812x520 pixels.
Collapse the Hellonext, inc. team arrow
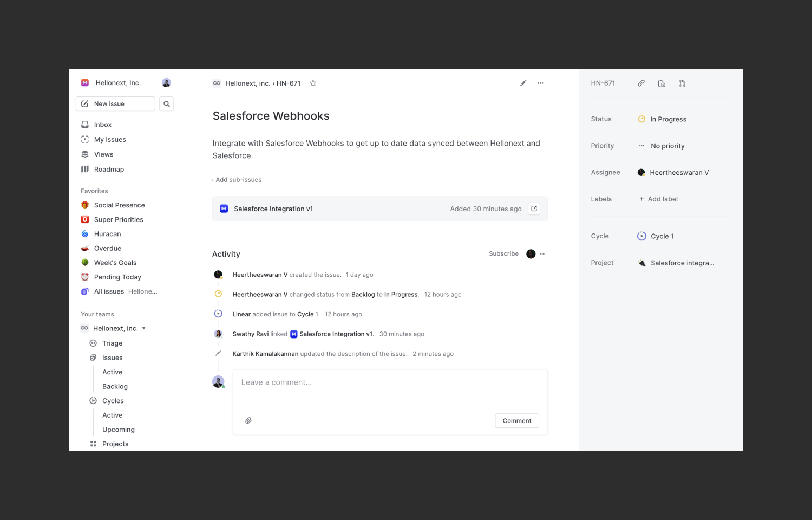click(x=144, y=328)
